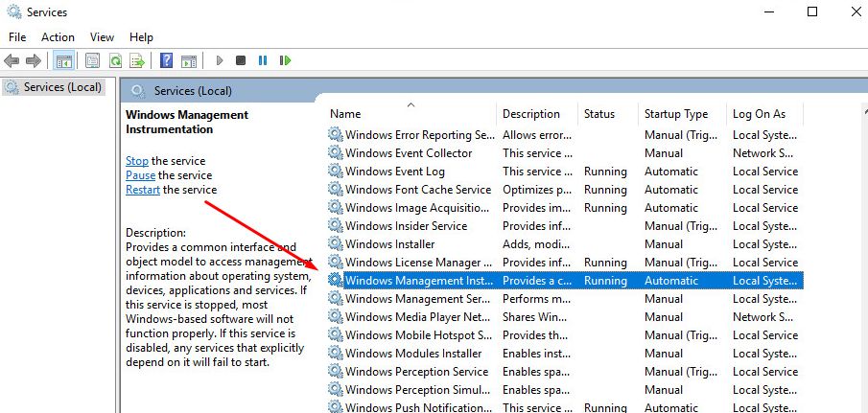Click the blue Help question-mark icon

(166, 60)
